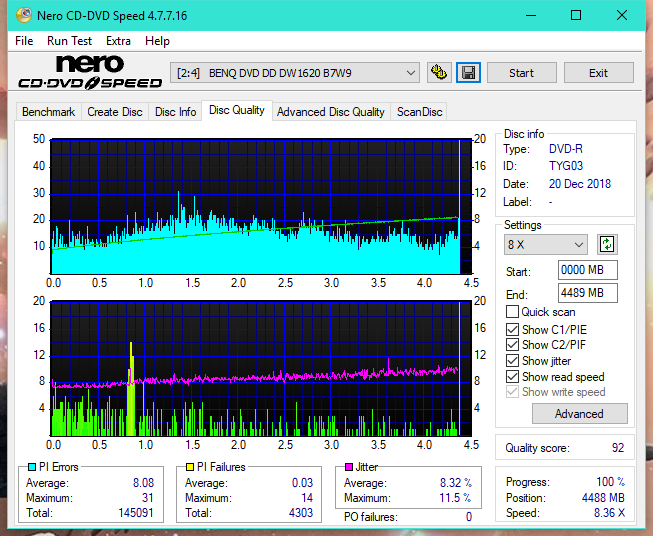
Task: Click the disabled Show write speed checkbox
Action: pyautogui.click(x=512, y=392)
